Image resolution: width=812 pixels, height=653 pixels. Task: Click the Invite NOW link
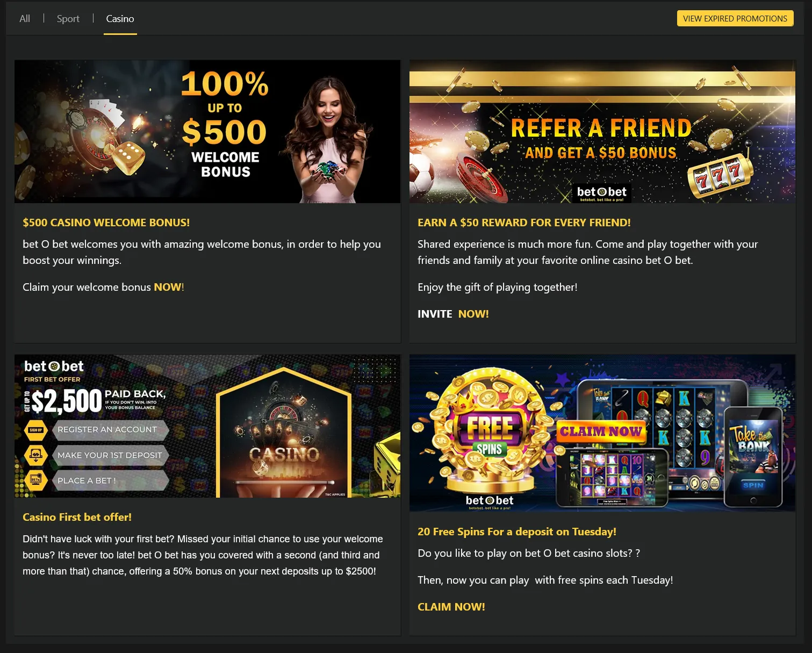[453, 314]
